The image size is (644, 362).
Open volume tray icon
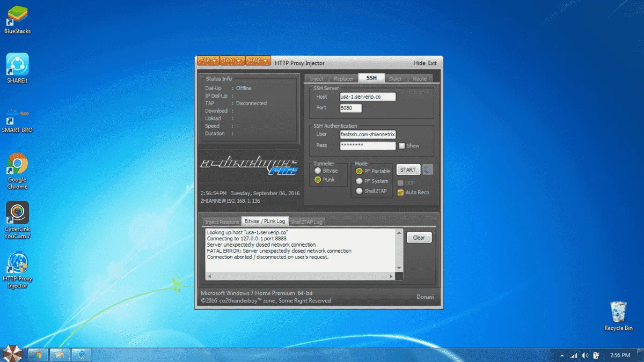(584, 355)
